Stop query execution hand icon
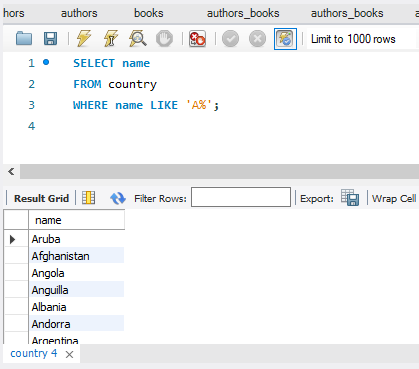The height and width of the screenshot is (369, 419). 164,39
